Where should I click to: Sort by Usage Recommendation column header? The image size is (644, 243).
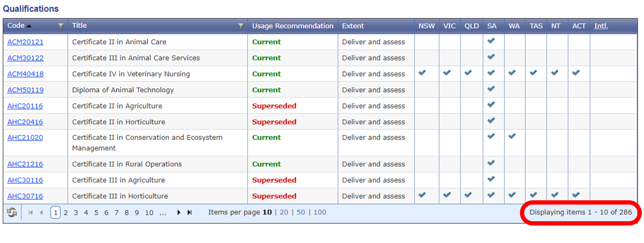293,26
